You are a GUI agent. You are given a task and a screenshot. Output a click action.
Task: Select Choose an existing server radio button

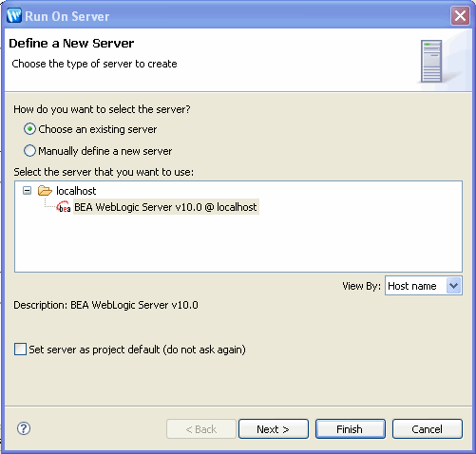point(29,129)
